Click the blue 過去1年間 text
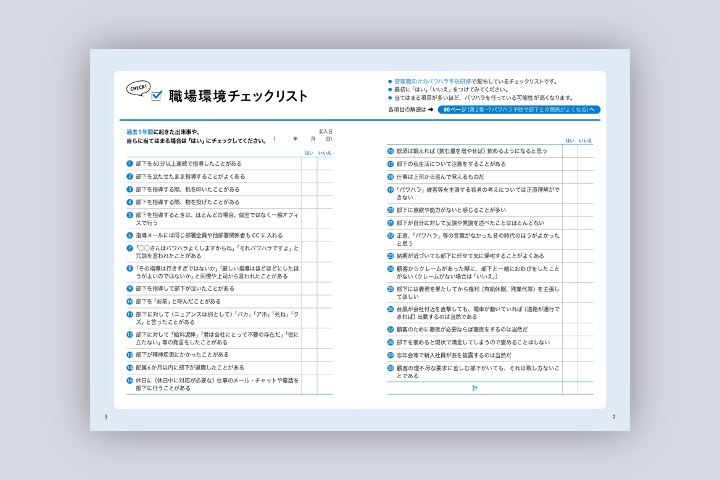This screenshot has width=720, height=480. [140, 132]
